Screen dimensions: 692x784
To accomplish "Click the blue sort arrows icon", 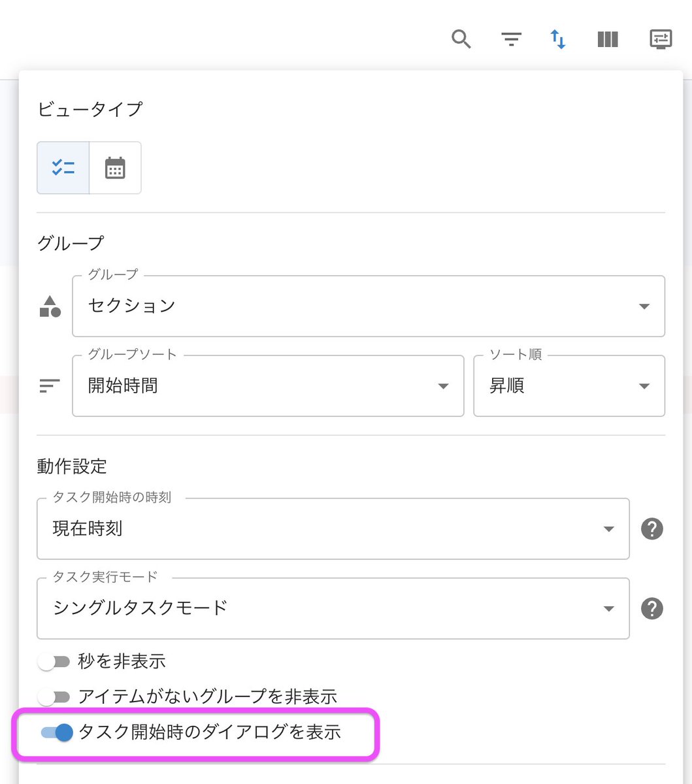I will 558,39.
